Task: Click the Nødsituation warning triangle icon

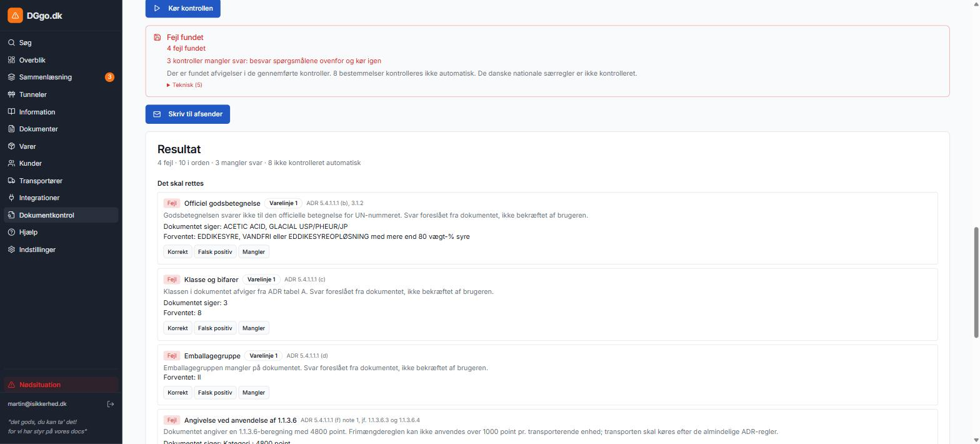Action: point(11,385)
